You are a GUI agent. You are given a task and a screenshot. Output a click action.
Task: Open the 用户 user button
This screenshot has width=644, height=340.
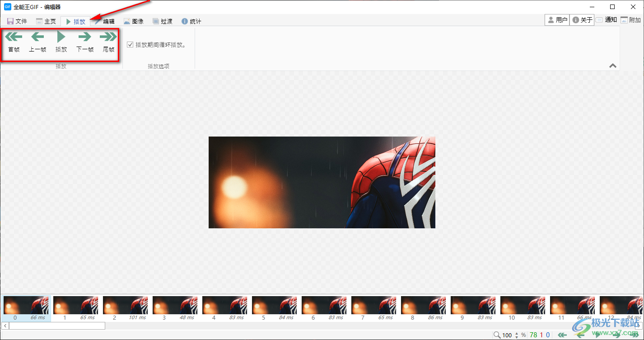557,20
